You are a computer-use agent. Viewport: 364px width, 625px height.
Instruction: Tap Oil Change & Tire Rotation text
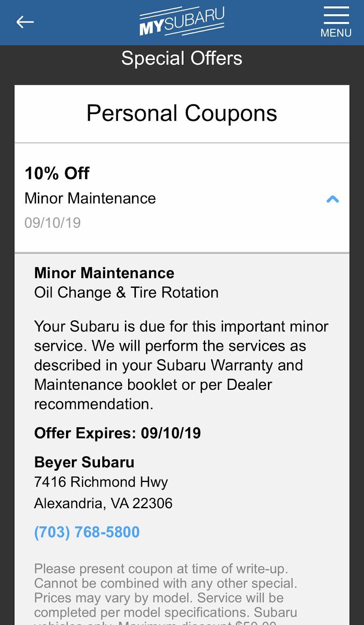(x=127, y=293)
